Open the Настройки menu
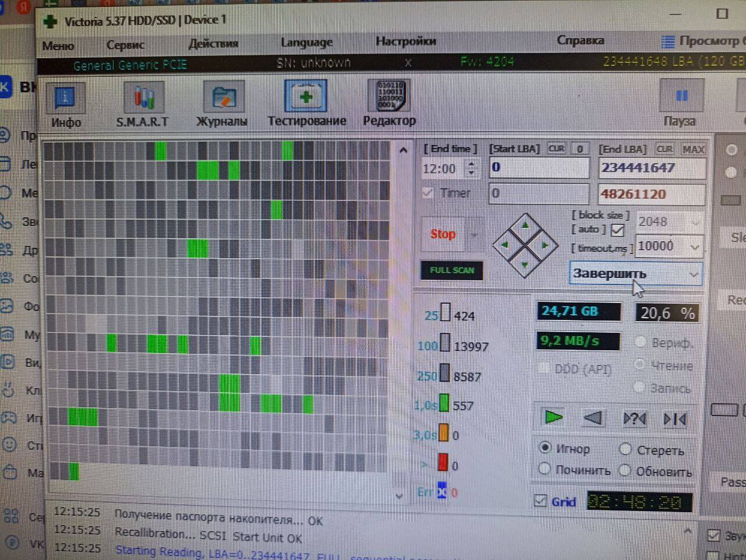This screenshot has width=746, height=560. [x=406, y=41]
